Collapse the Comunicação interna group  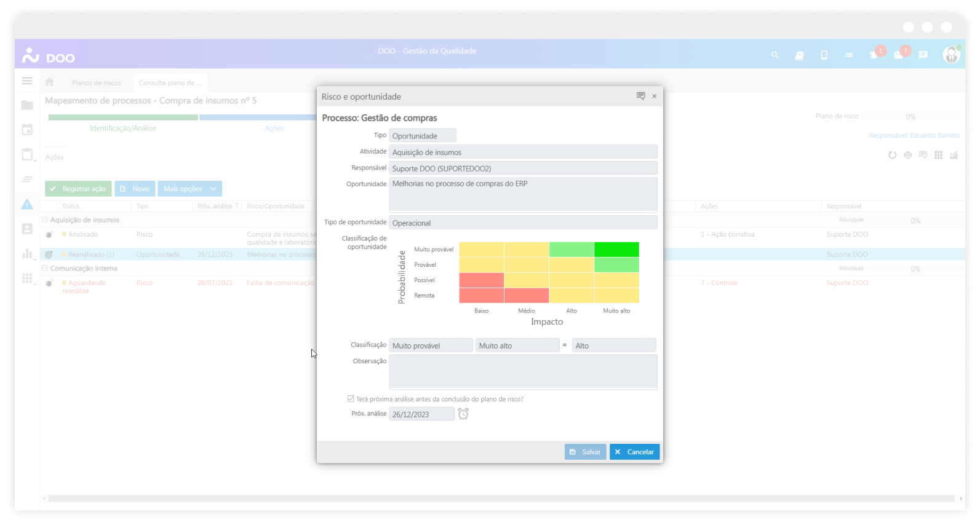point(44,268)
